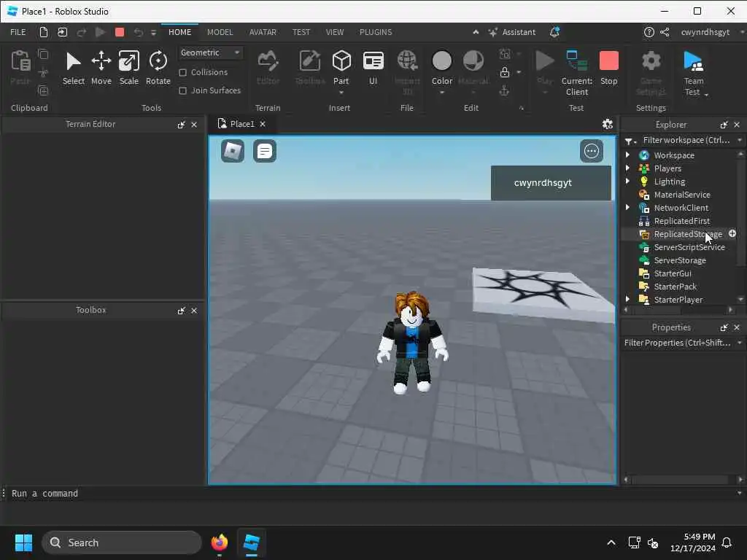
Task: Select ServerStorage in Explorer
Action: point(679,260)
